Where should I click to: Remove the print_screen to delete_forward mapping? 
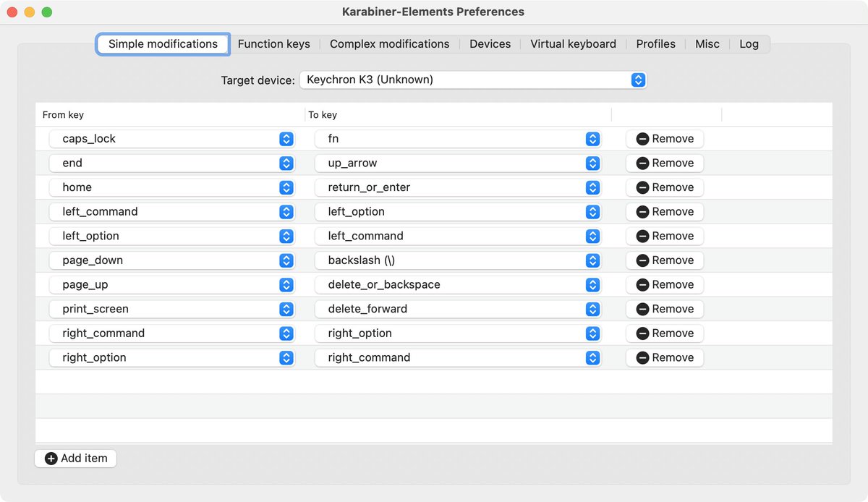click(665, 309)
